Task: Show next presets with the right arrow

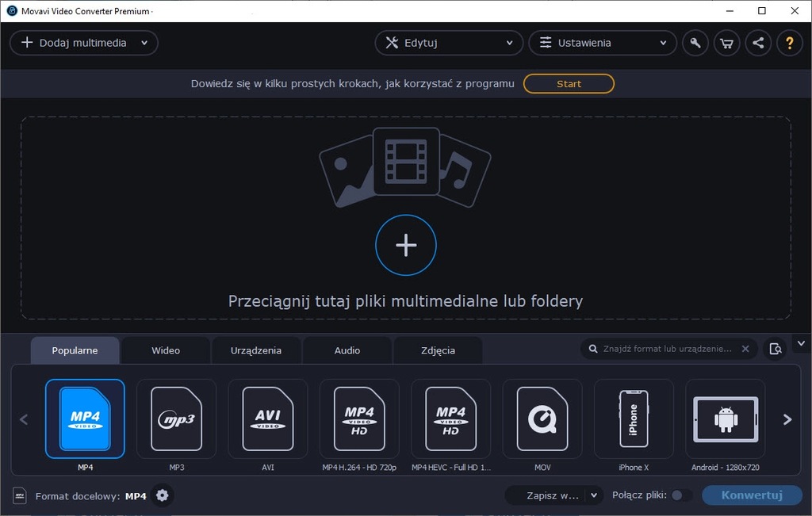Action: (x=787, y=419)
